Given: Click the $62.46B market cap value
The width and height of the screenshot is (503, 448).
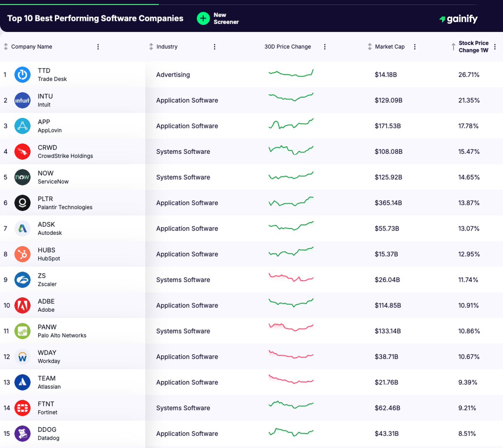Looking at the screenshot, I should coord(387,408).
